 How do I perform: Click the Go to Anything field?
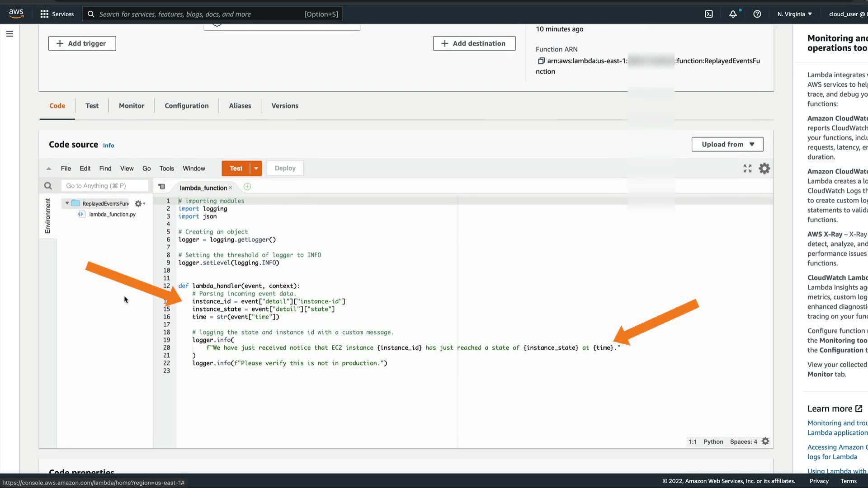[x=104, y=186]
